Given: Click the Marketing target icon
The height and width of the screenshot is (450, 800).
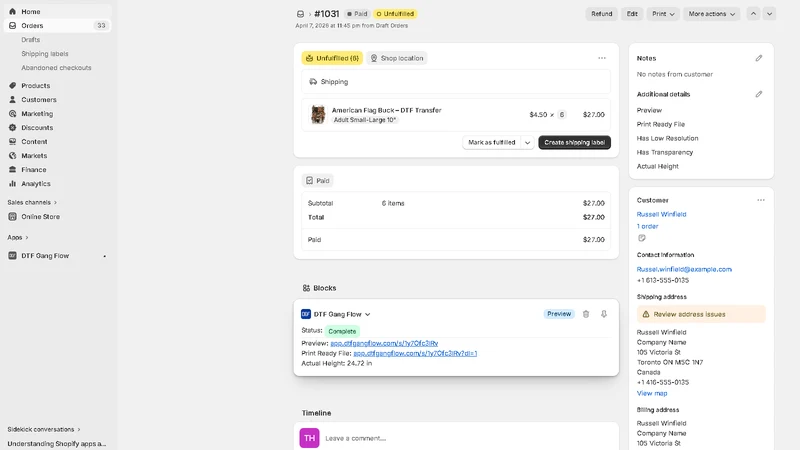Looking at the screenshot, I should click(12, 113).
